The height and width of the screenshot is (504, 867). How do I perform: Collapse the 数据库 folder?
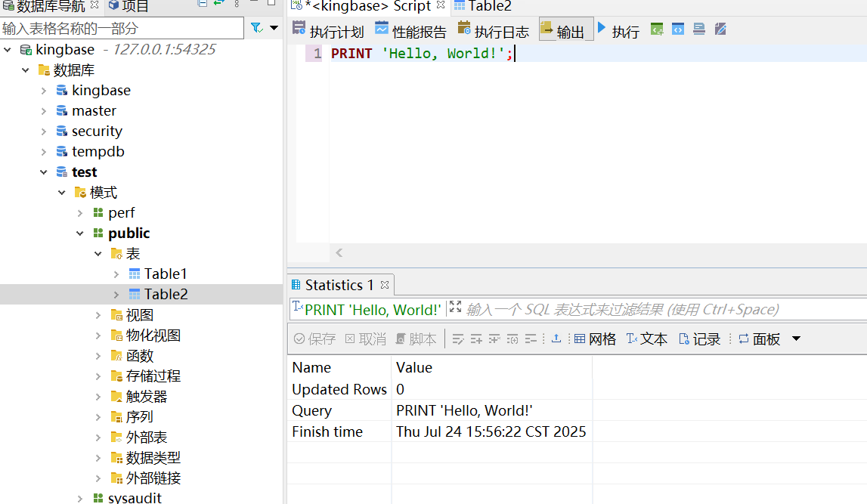point(26,70)
